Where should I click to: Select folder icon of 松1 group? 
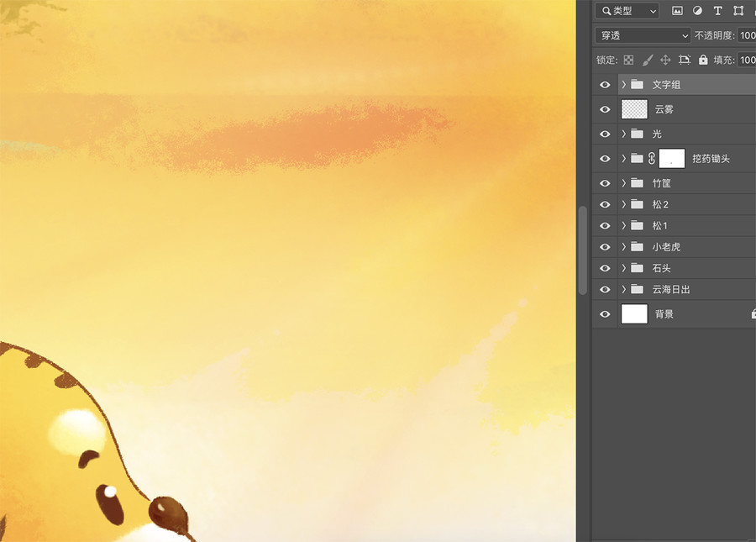[638, 225]
